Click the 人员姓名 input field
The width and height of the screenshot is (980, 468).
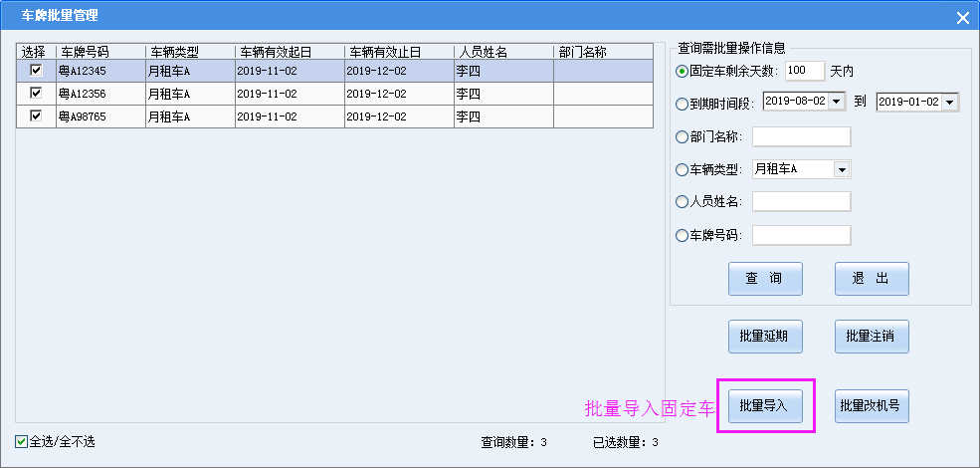coord(802,201)
